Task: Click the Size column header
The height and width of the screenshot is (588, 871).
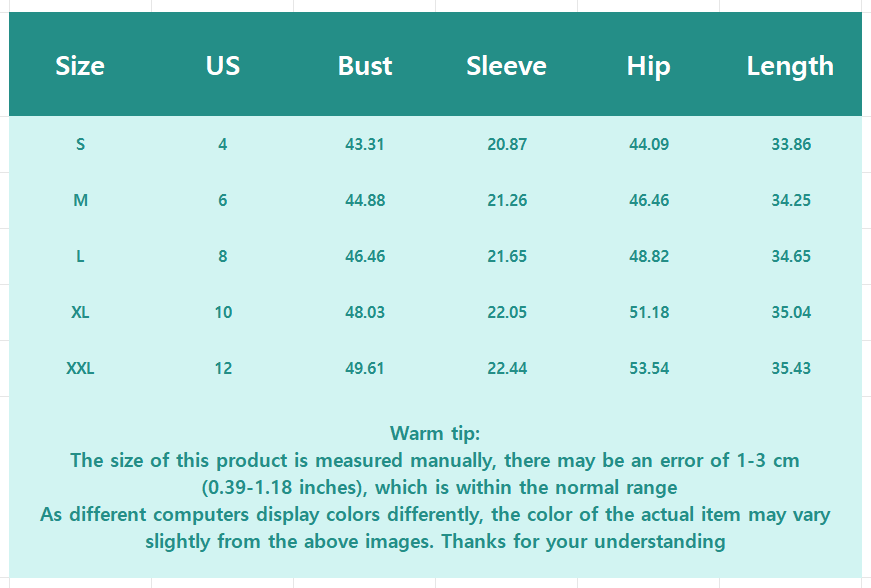Action: [80, 66]
